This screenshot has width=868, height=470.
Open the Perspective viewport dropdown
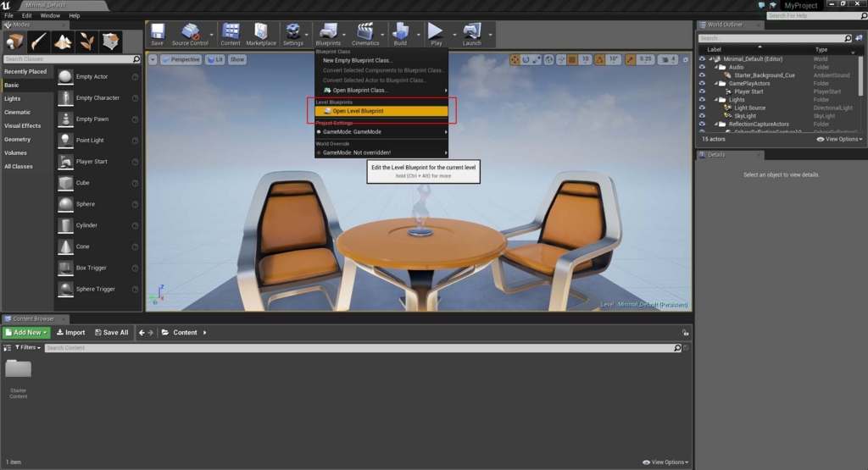(x=181, y=59)
